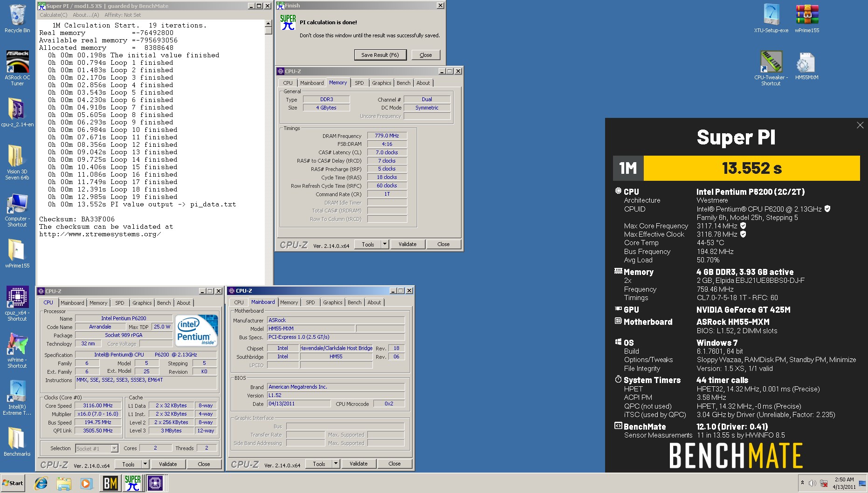This screenshot has width=868, height=493.
Task: Click ASRock HM55-MXM text in BenchMate
Action: (x=733, y=322)
